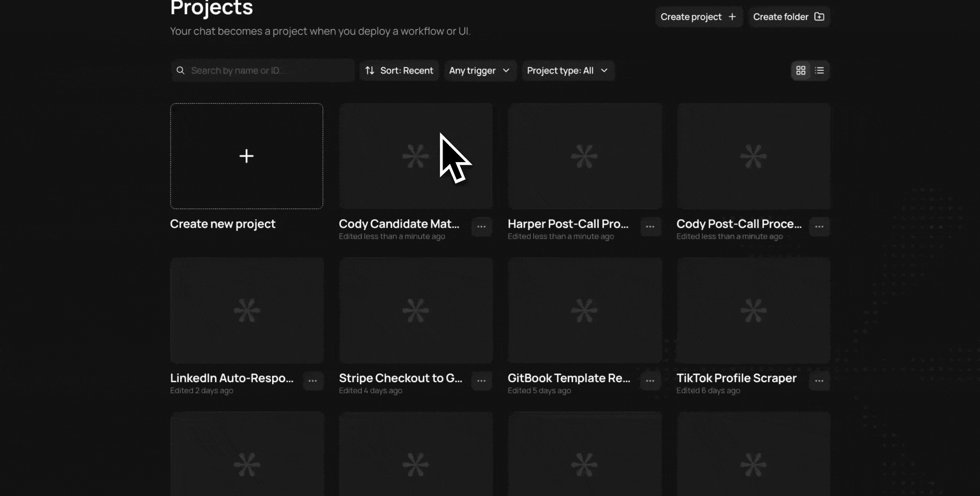This screenshot has height=496, width=980.
Task: Open options menu for Cody Post-Call Proce... project
Action: click(819, 226)
